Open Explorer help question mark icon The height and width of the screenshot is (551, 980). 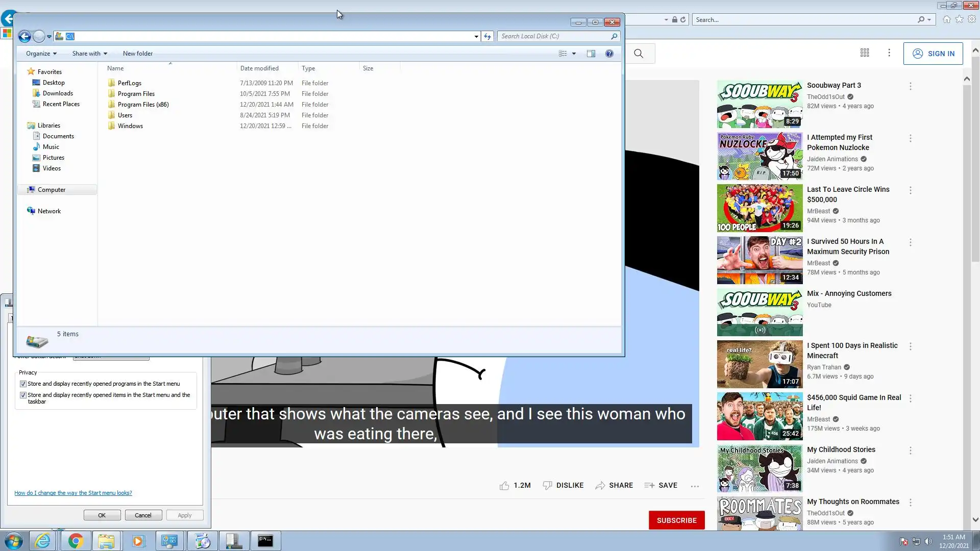coord(609,54)
